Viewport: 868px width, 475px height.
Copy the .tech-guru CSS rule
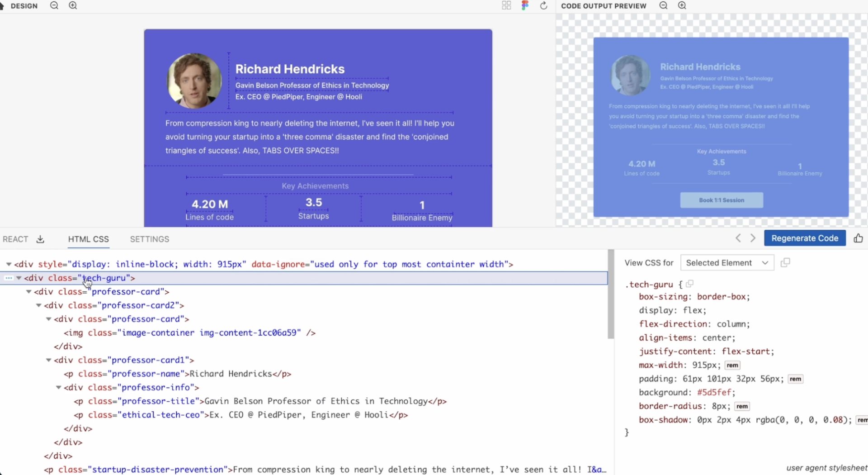[689, 284]
